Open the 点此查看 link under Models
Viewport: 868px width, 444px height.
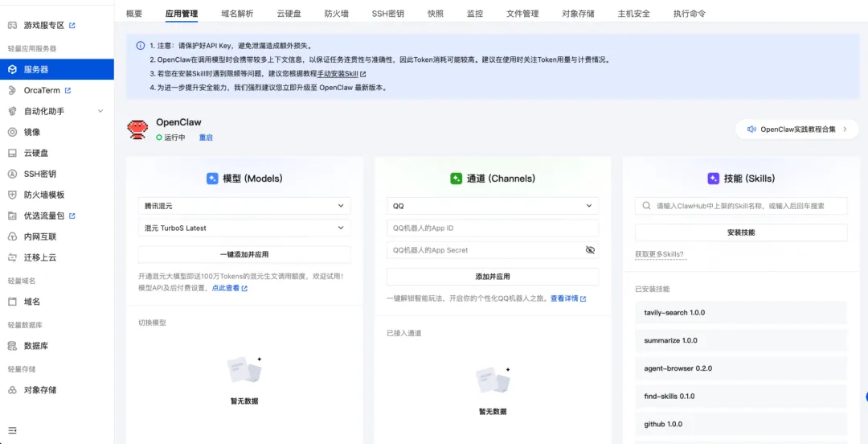click(x=226, y=288)
